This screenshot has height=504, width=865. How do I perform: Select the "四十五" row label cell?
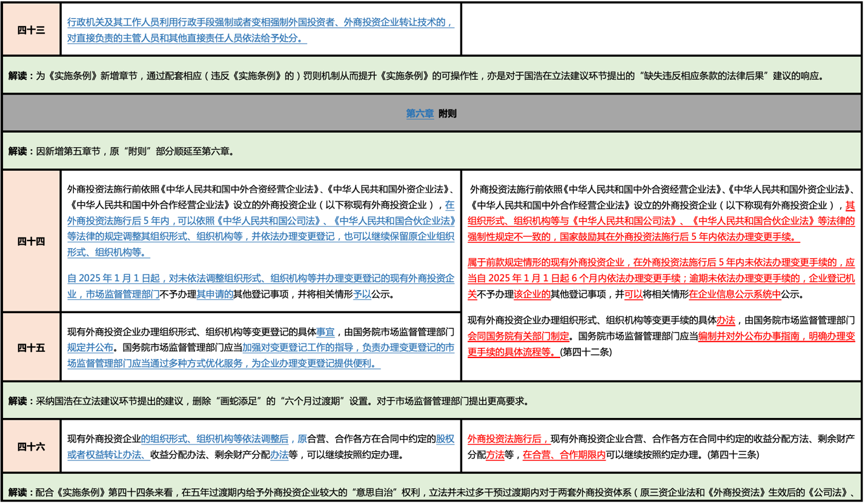pyautogui.click(x=31, y=347)
